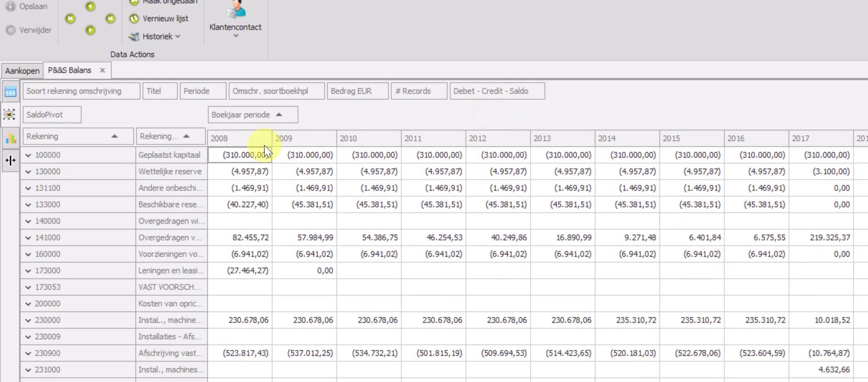Collapse the 100000 account row
Image resolution: width=868 pixels, height=382 pixels.
(x=28, y=155)
